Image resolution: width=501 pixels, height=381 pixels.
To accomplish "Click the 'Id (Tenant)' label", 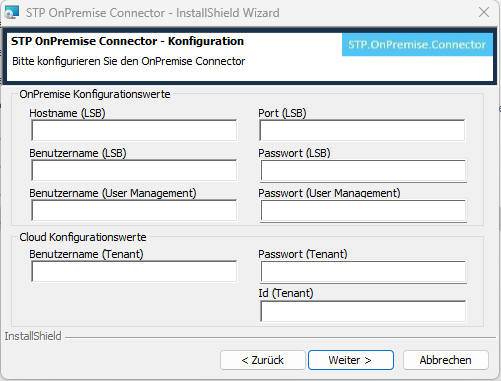I will coord(286,293).
